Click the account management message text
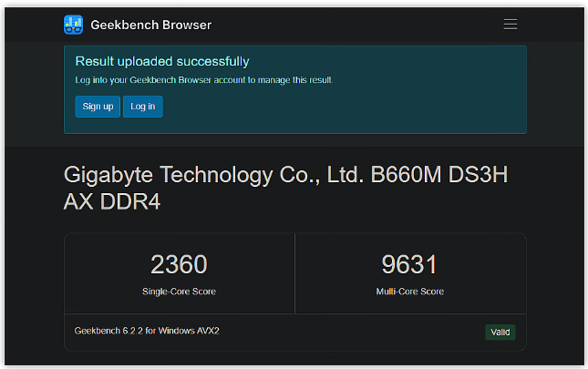 203,80
